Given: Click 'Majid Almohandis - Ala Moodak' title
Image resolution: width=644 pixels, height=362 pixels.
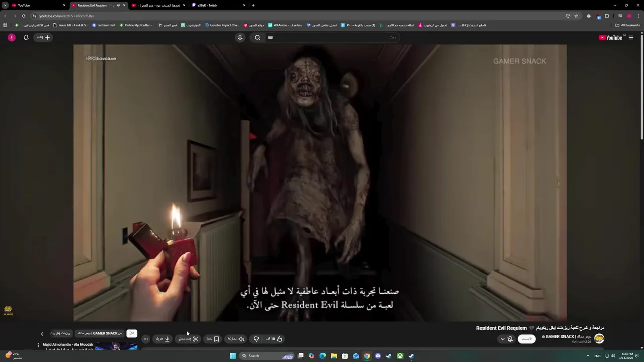Looking at the screenshot, I should click(68, 345).
